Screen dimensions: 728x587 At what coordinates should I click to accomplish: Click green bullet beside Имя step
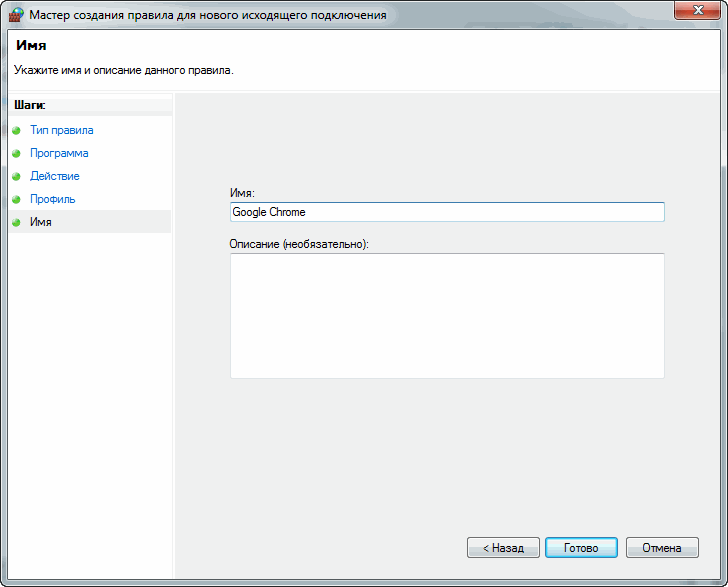[16, 222]
